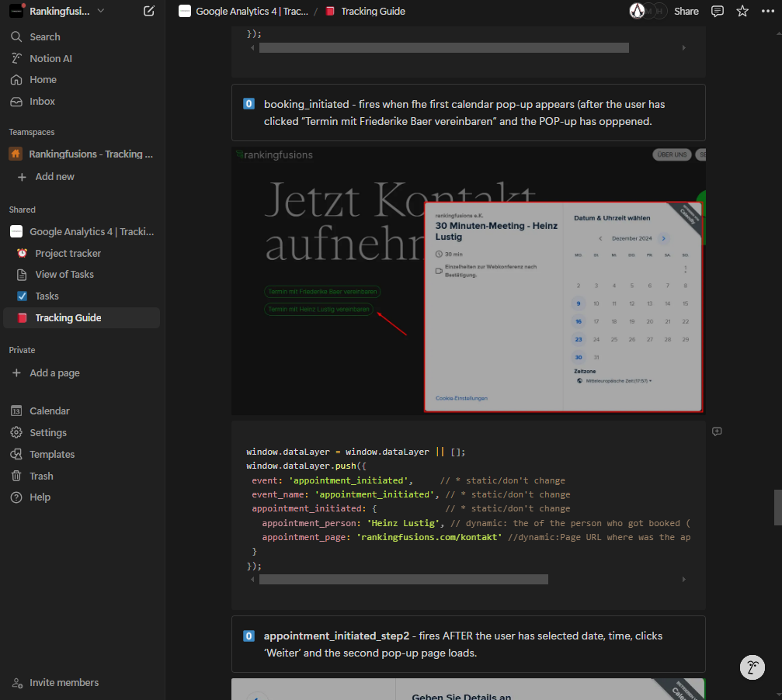The width and height of the screenshot is (782, 700).
Task: Open the Tasks page with checkbox icon
Action: point(47,296)
